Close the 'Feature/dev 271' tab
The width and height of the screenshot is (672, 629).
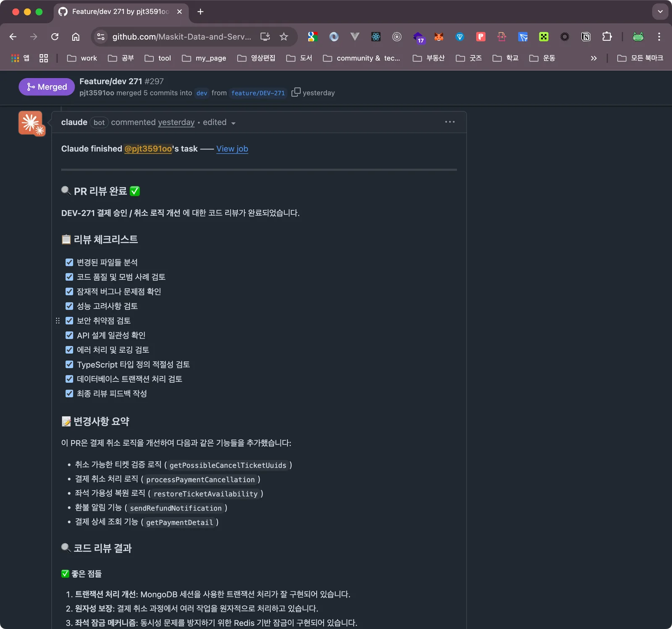click(179, 12)
